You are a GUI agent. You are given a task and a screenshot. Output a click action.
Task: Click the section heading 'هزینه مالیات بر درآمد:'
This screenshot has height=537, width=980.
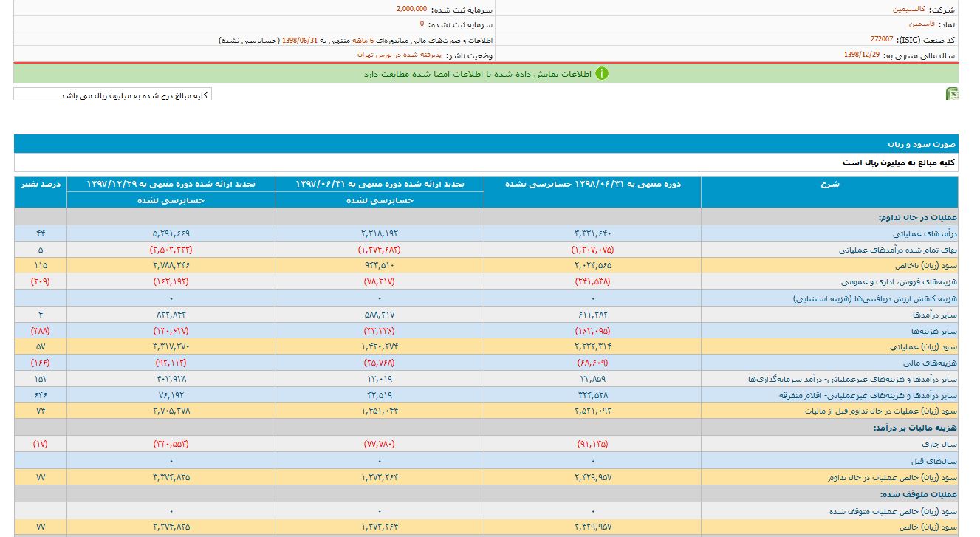click(915, 428)
